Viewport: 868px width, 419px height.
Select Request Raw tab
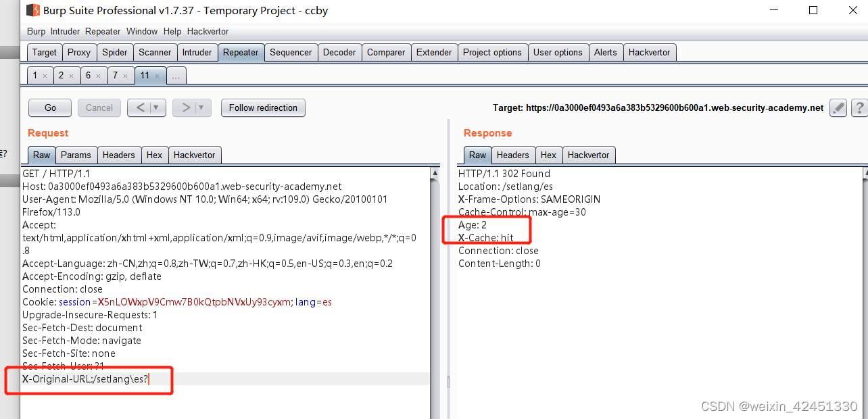[41, 155]
